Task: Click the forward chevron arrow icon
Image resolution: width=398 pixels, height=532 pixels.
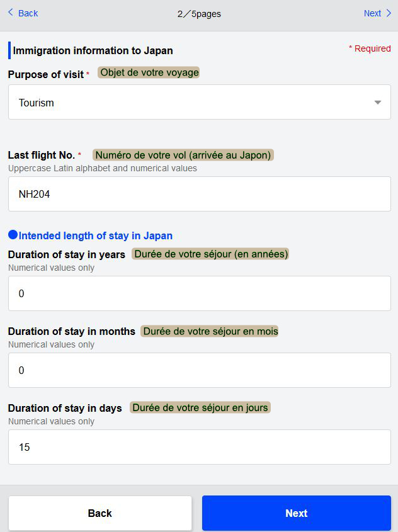Action: pyautogui.click(x=389, y=13)
